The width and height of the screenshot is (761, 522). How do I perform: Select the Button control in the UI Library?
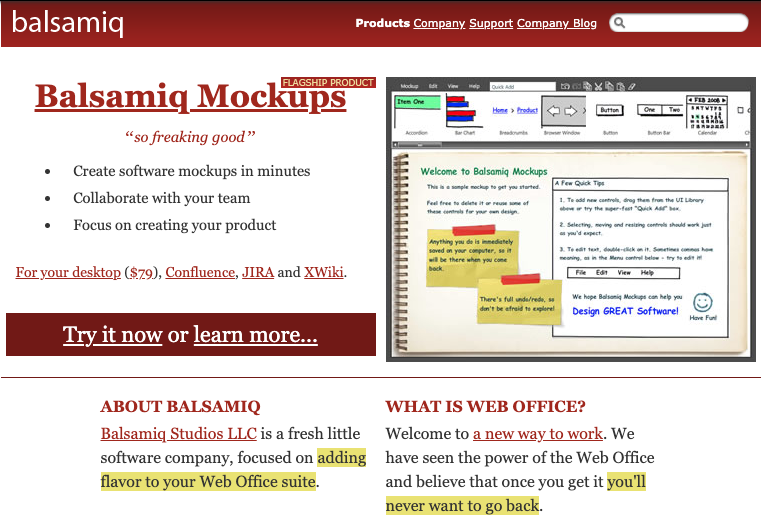pos(610,118)
